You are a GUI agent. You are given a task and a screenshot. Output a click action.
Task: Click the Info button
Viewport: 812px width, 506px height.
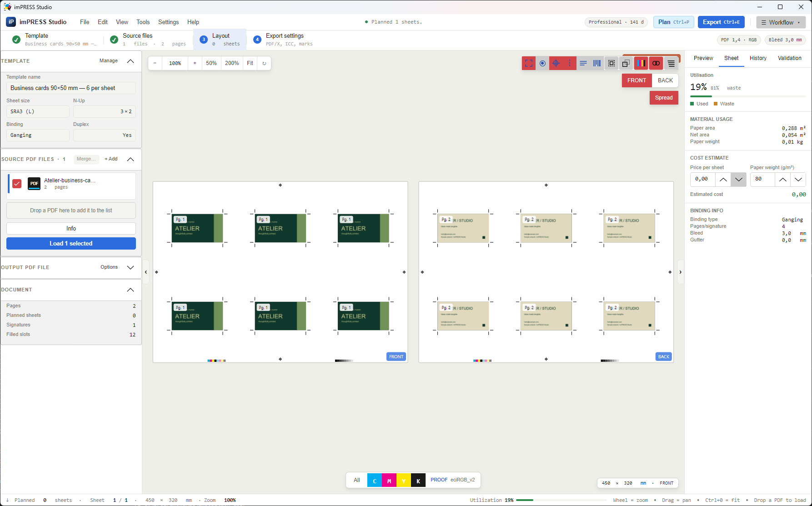[x=71, y=229]
